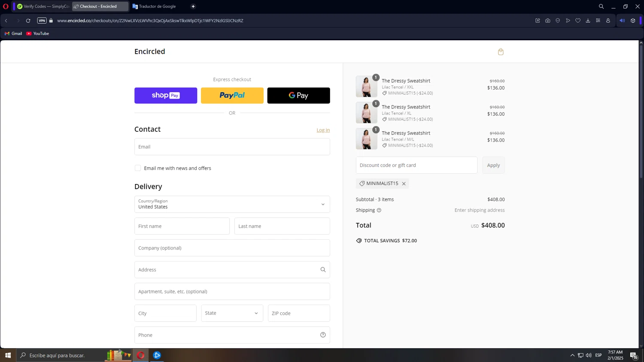Open the Opera main menu logo

point(6,6)
